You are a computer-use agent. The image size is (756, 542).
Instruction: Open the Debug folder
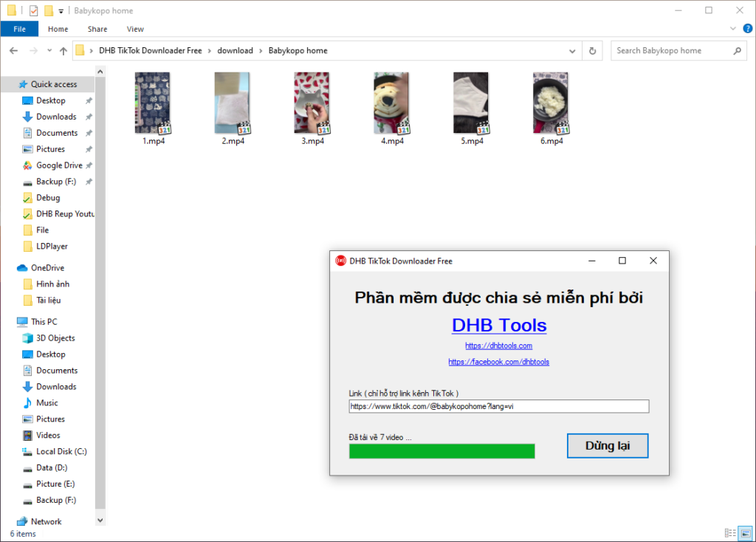[x=47, y=198]
